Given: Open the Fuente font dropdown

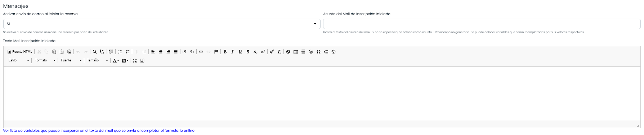Looking at the screenshot, I should pyautogui.click(x=71, y=61).
